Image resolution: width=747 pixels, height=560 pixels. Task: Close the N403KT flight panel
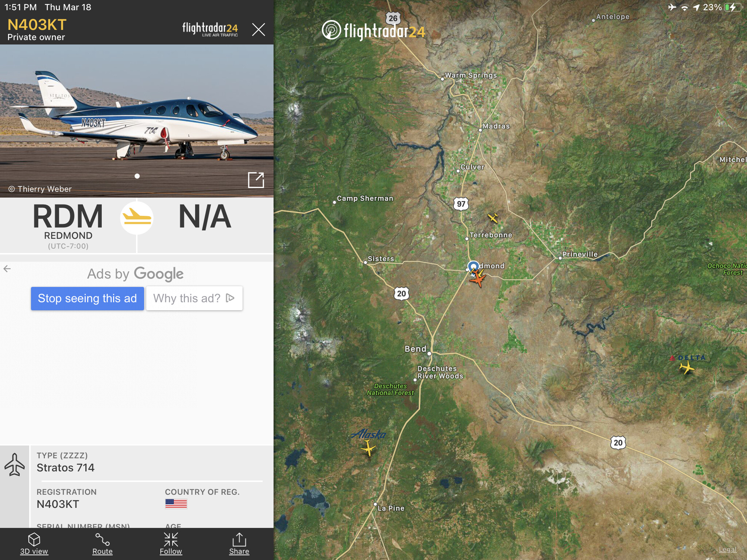point(258,29)
